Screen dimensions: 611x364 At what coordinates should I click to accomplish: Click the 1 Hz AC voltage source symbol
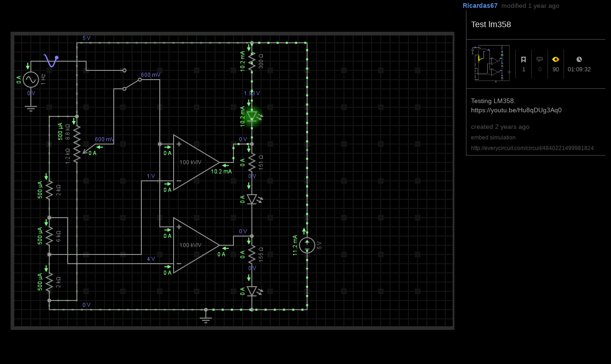31,80
